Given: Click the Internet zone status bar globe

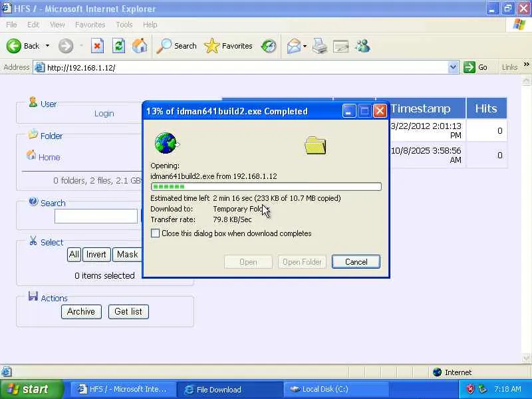Looking at the screenshot, I should tap(438, 372).
